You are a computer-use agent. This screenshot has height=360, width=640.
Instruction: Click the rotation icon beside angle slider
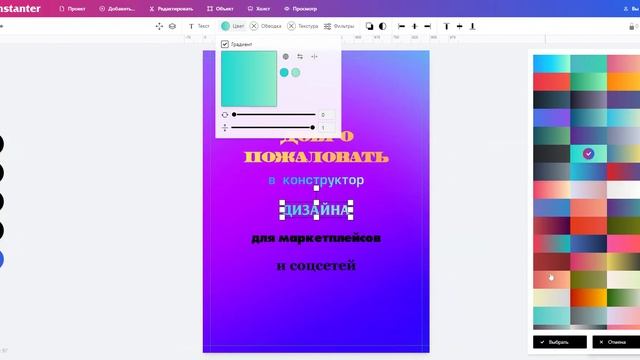click(x=225, y=115)
